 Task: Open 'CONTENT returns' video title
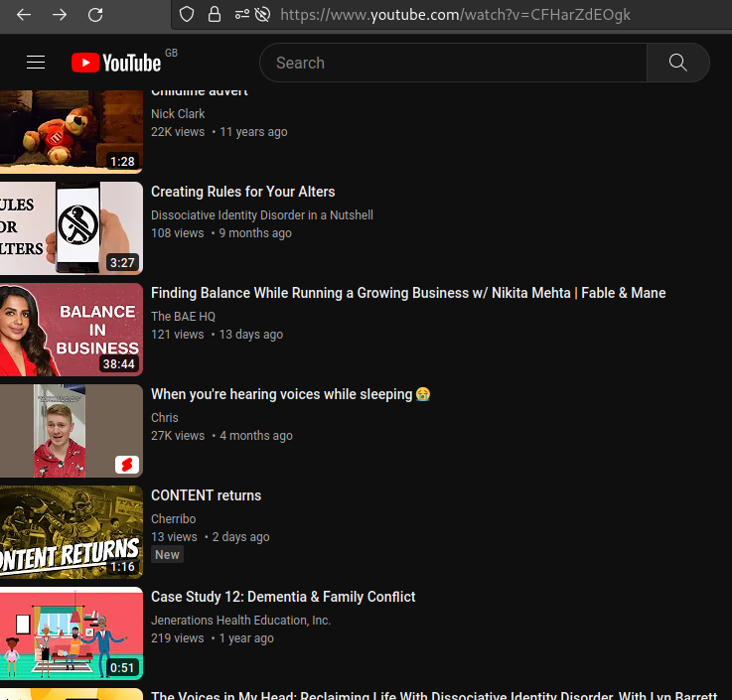206,495
